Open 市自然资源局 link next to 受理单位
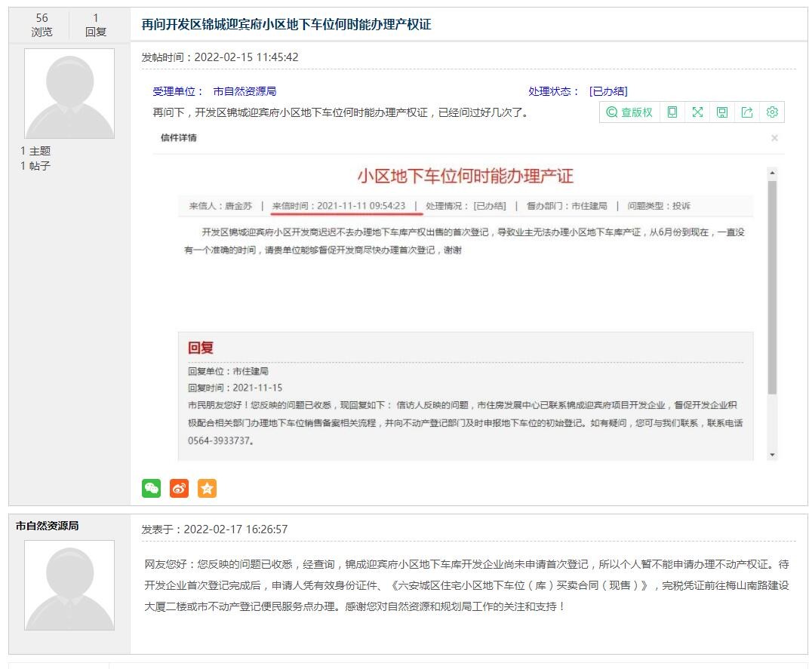The height and width of the screenshot is (669, 812). coord(245,91)
